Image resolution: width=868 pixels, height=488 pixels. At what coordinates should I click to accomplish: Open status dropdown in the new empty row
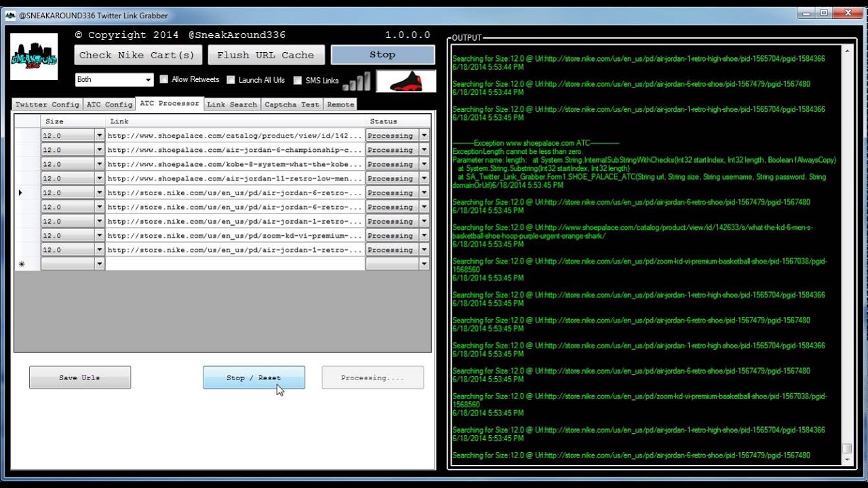(x=425, y=264)
